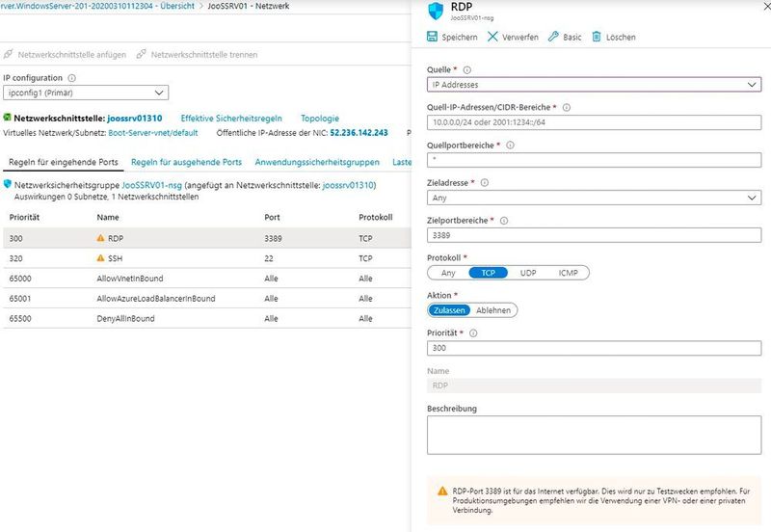Click the Zielportbereiche field with 3389
Viewport: 771px width, 532px height.
tap(594, 235)
